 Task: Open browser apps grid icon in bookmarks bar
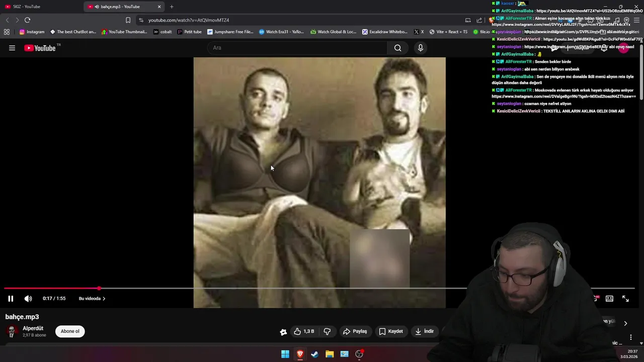tap(7, 32)
